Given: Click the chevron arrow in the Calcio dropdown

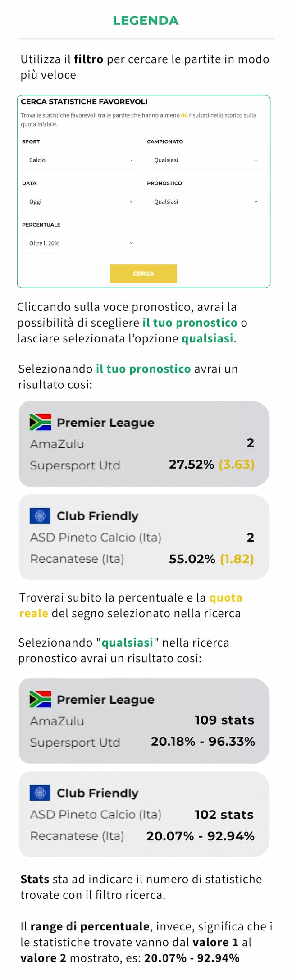Looking at the screenshot, I should click(131, 160).
